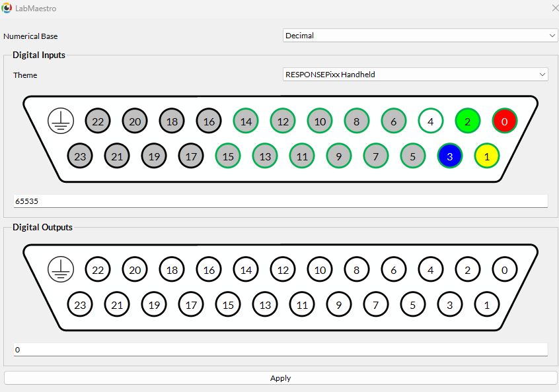Click the Apply button
The image size is (559, 392).
[280, 378]
